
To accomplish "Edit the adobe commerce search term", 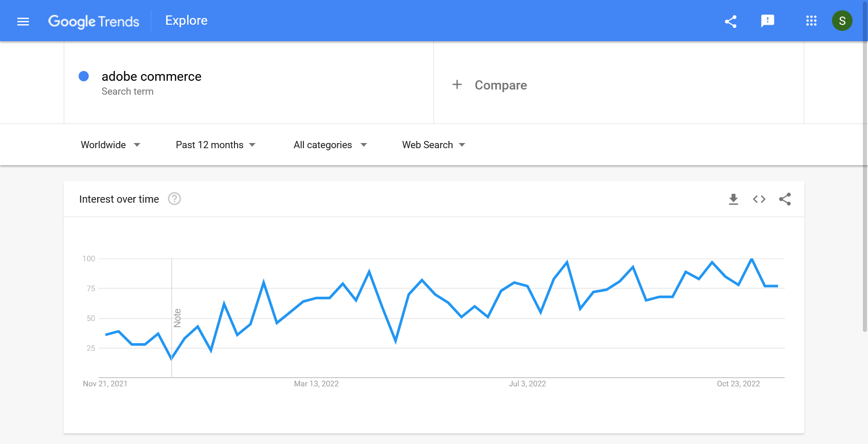I will pos(151,77).
